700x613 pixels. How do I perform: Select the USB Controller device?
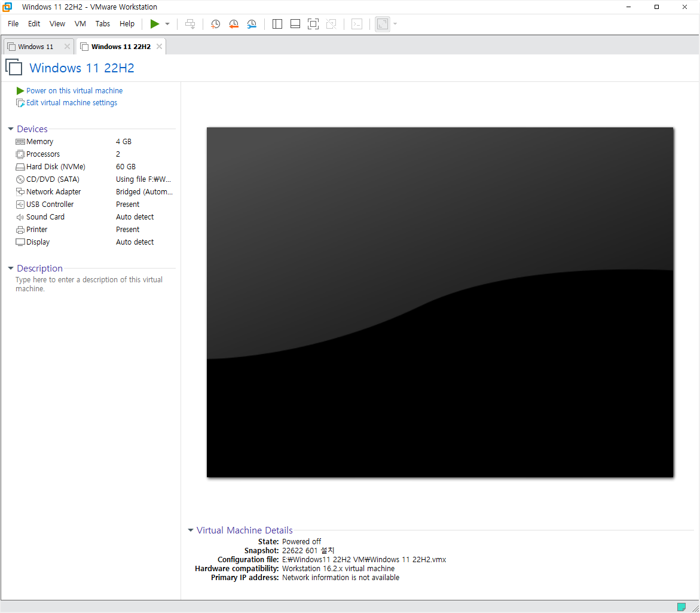point(94,204)
